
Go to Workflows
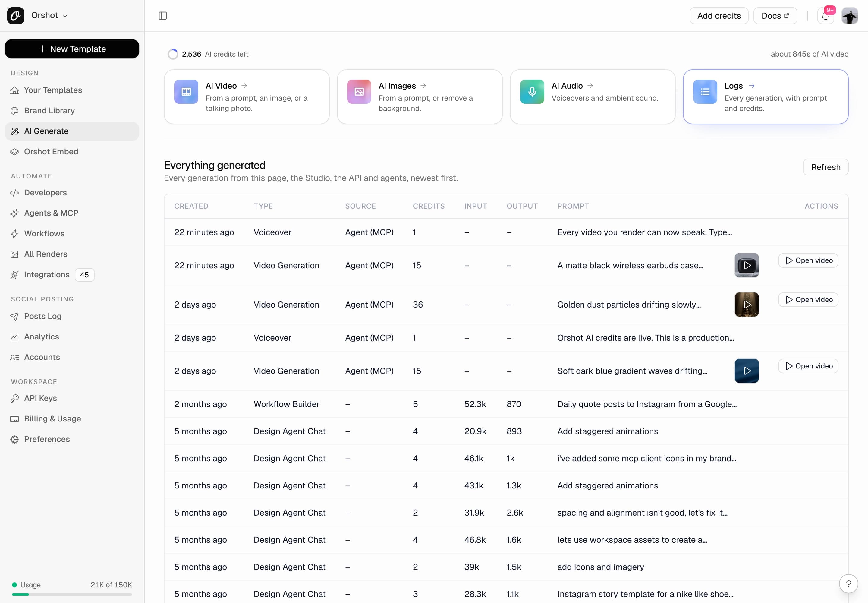[x=72, y=233]
